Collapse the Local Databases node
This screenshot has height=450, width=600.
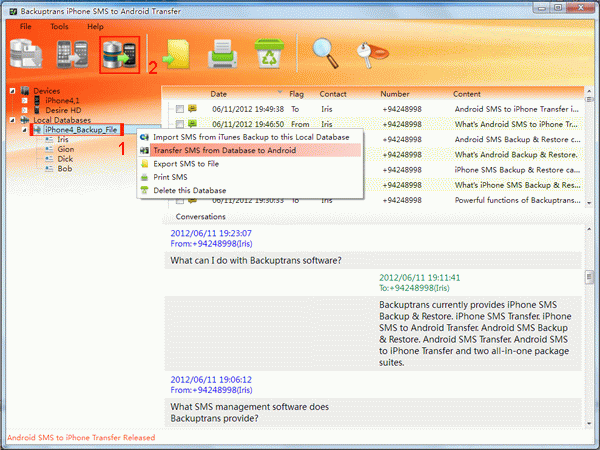(x=13, y=120)
